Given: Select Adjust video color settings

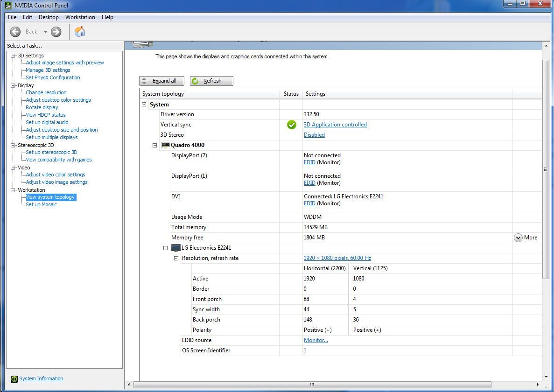Looking at the screenshot, I should click(56, 175).
